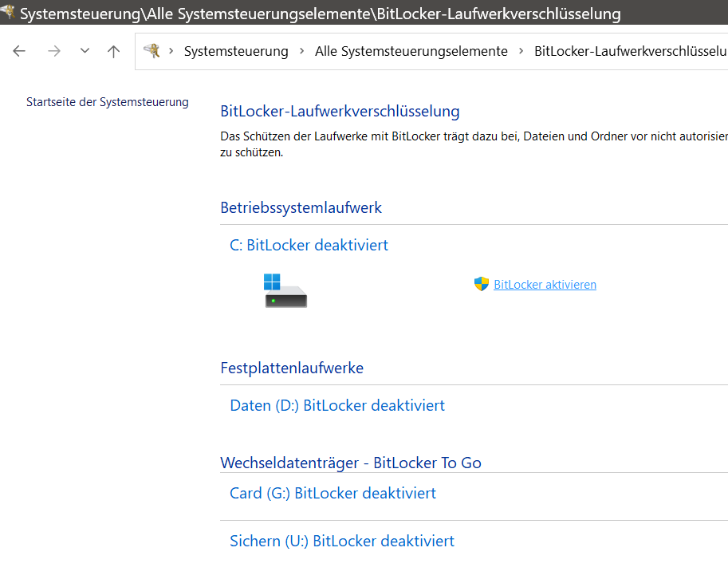Click the shield icon beside BitLocker aktivieren

click(482, 284)
